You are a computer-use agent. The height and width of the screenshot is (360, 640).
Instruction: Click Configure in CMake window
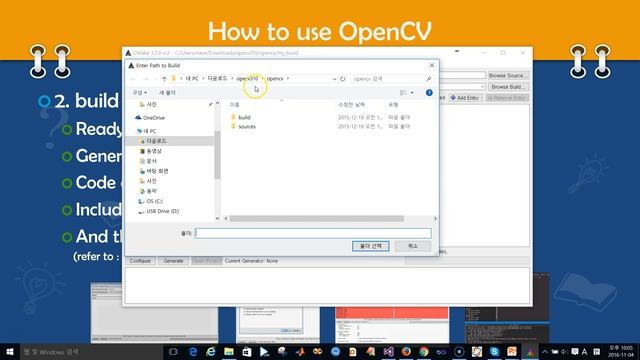tap(140, 261)
